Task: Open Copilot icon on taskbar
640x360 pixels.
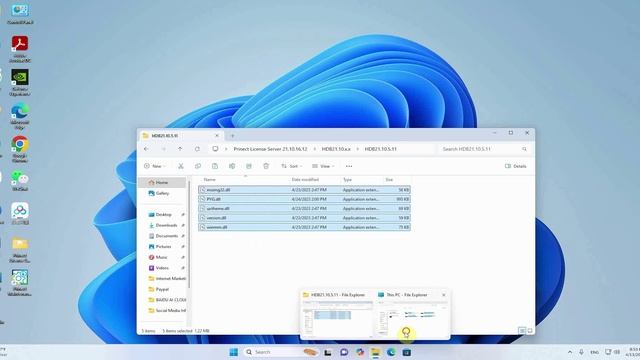Action: coord(360,352)
